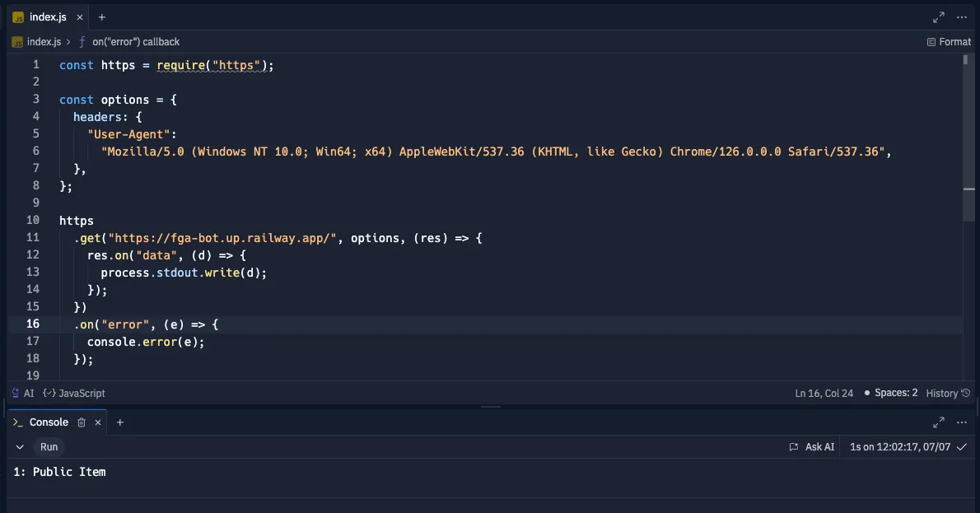This screenshot has height=513, width=980.
Task: Click the JavaScript language label
Action: 83,393
